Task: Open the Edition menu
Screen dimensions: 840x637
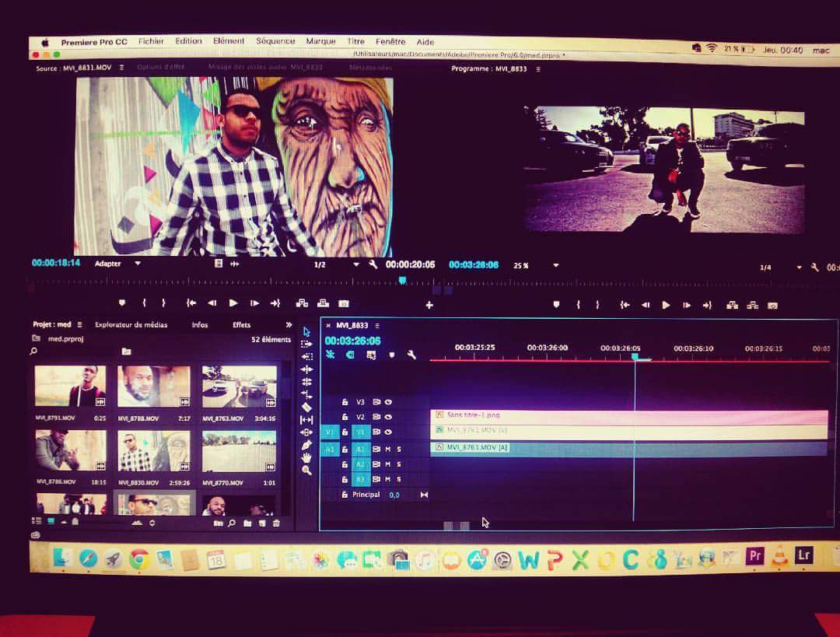Action: (x=188, y=40)
